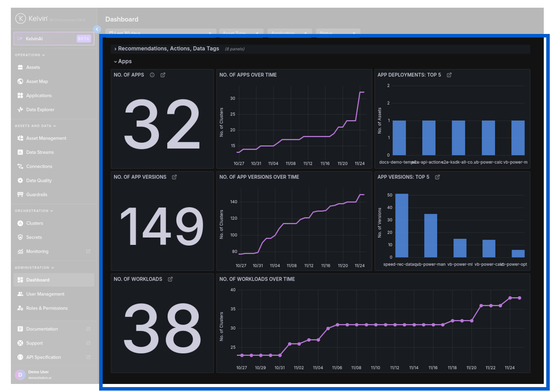The image size is (555, 392).
Task: Open App Versions Top 5 external link icon
Action: [x=437, y=177]
